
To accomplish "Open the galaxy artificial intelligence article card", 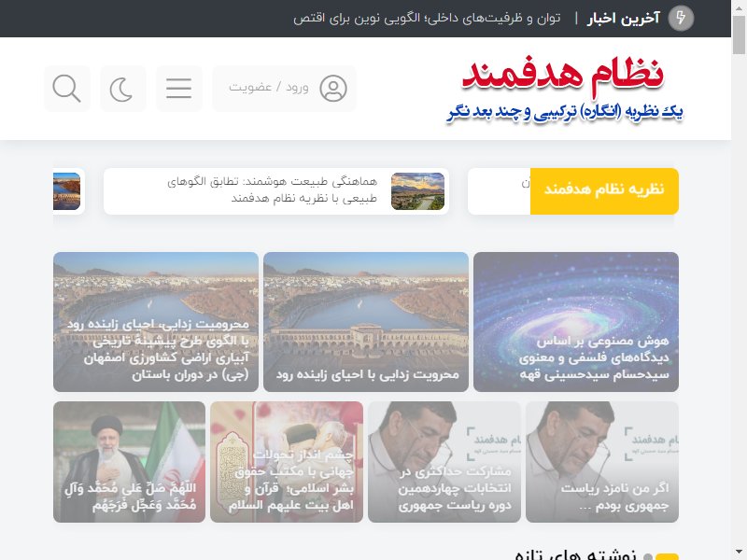I will [576, 322].
